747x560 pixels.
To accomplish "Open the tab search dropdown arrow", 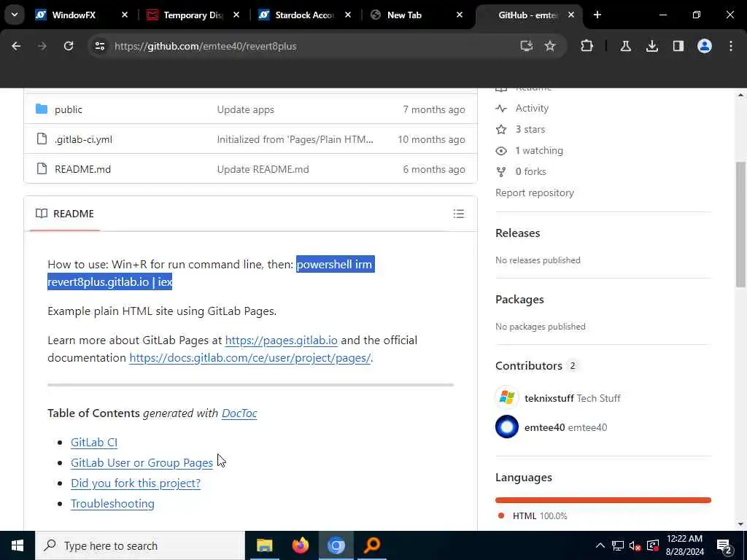I will click(x=15, y=15).
